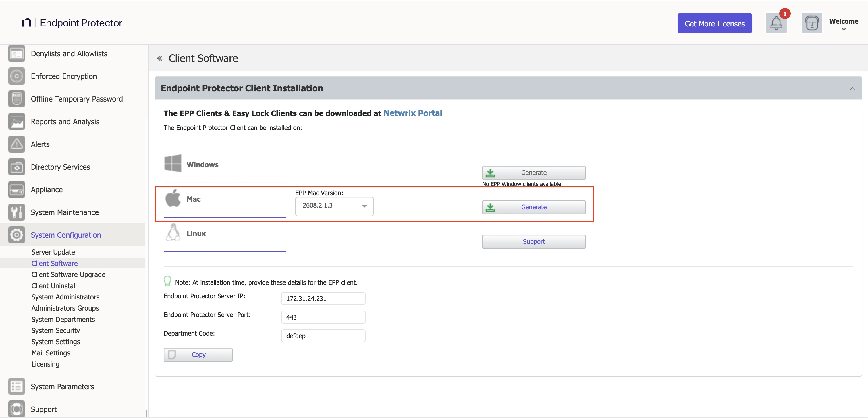Expand the Welcome user menu
This screenshot has height=418, width=868.
(x=843, y=24)
